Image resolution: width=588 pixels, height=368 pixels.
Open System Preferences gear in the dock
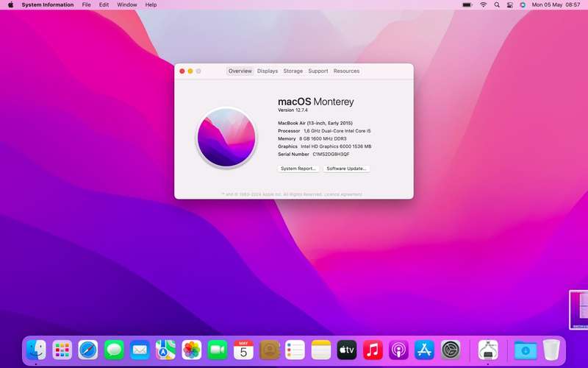click(451, 350)
